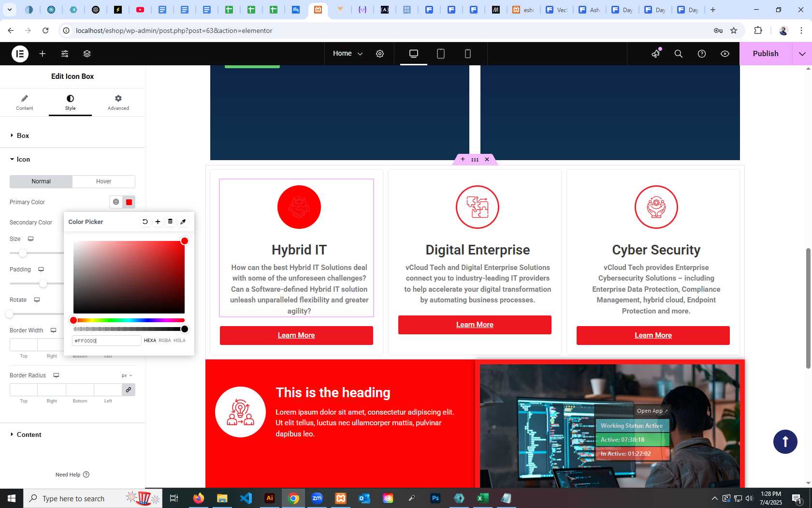Open What's New megaphone icon
The width and height of the screenshot is (812, 508).
(656, 54)
